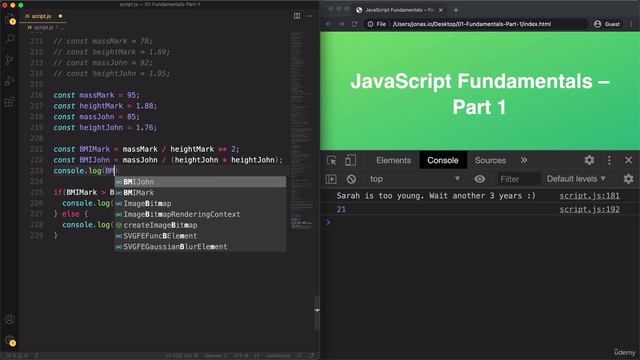Open the top JavaScript context dropdown

point(415,179)
